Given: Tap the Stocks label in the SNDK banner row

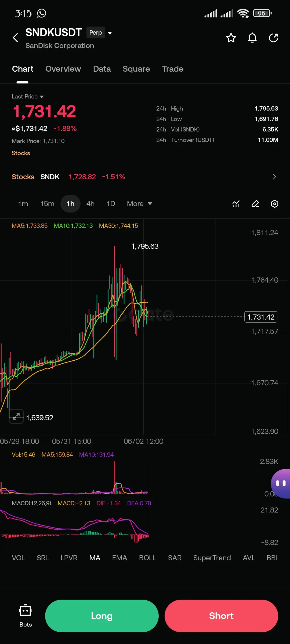Looking at the screenshot, I should click(x=23, y=177).
